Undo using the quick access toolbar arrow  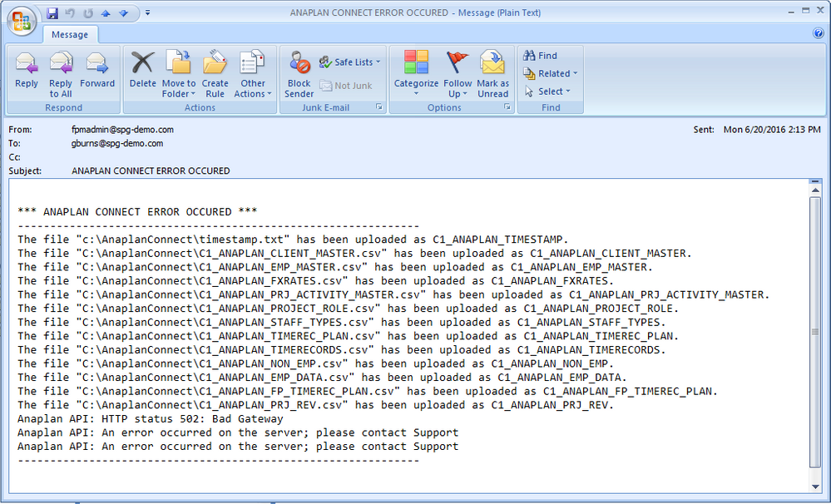coord(70,12)
